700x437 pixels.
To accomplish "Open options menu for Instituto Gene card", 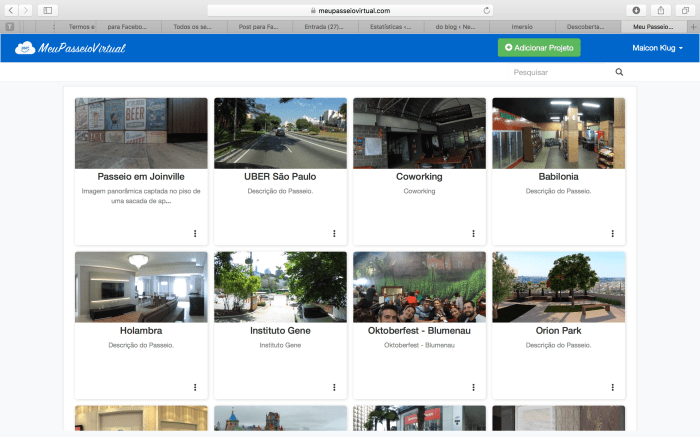I will [334, 387].
